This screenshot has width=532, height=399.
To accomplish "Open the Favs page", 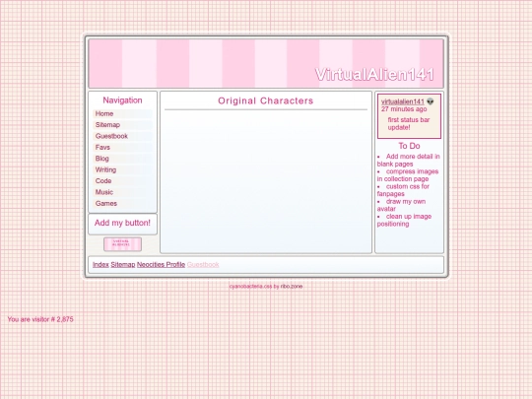I will (122, 147).
